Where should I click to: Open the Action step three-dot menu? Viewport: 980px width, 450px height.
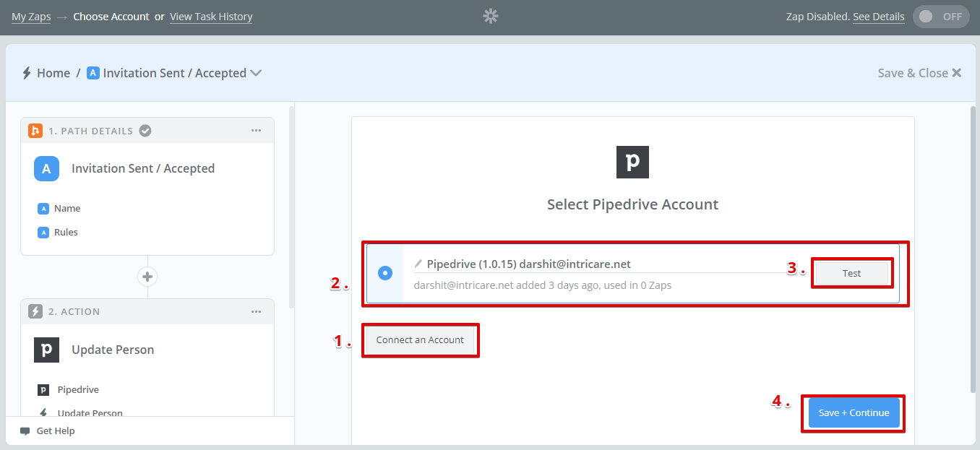click(x=256, y=311)
